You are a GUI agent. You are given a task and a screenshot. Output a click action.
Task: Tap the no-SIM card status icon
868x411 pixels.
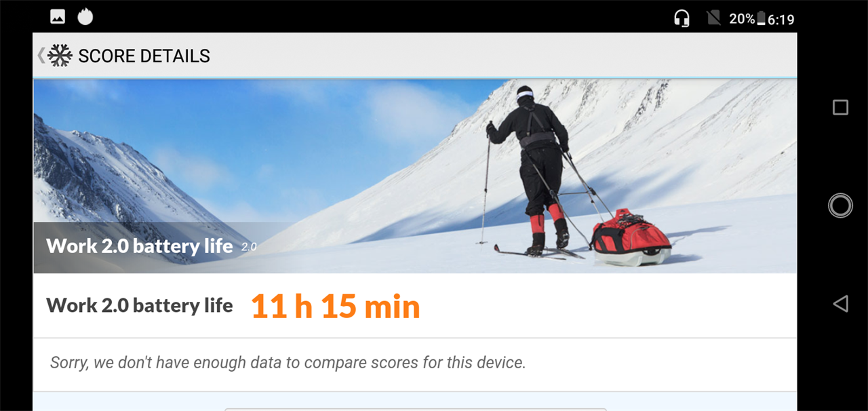click(713, 18)
